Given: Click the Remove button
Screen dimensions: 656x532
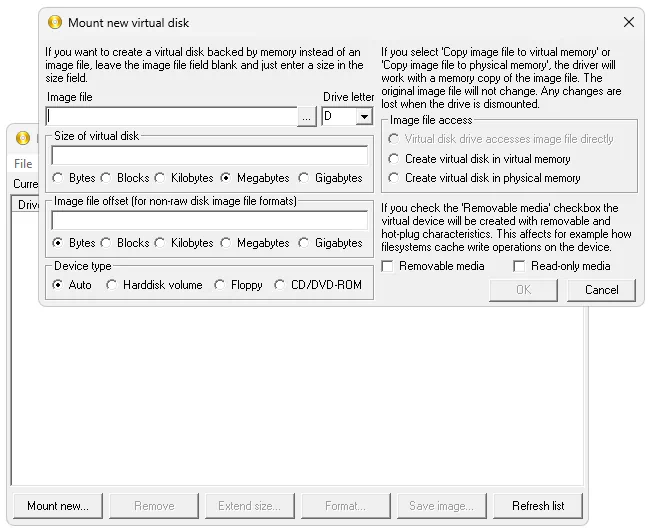Looking at the screenshot, I should point(154,506).
